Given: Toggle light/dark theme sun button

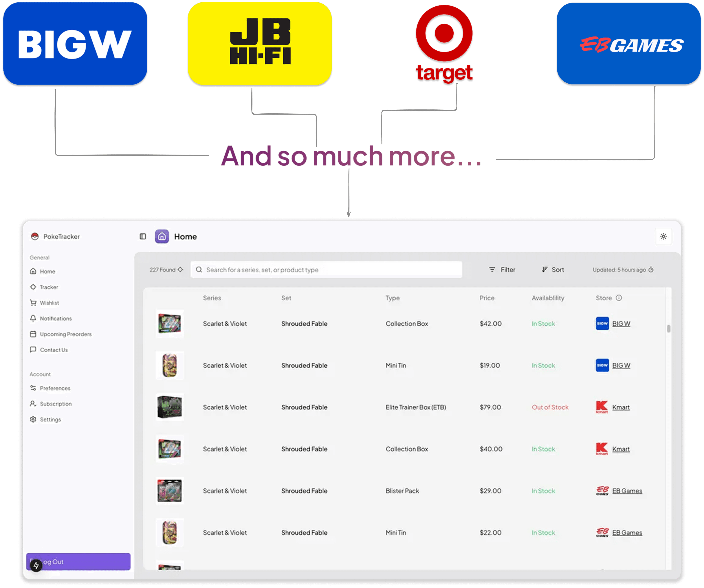Looking at the screenshot, I should pos(663,237).
